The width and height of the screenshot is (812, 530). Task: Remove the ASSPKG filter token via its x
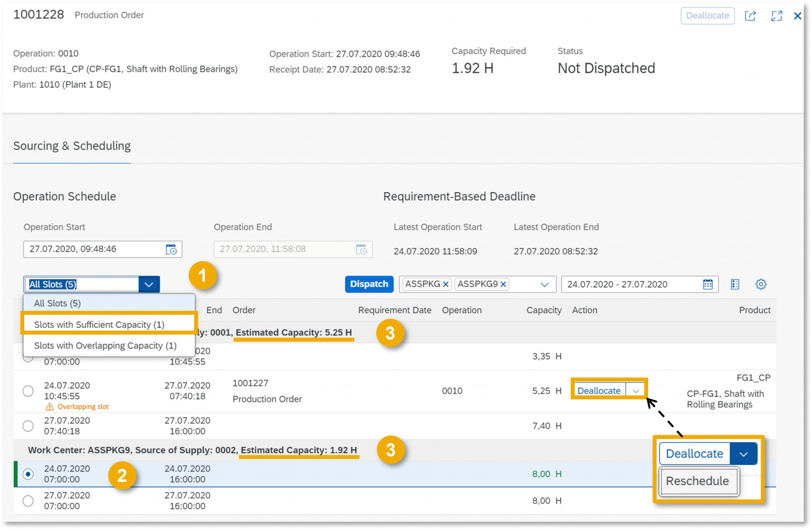click(446, 284)
